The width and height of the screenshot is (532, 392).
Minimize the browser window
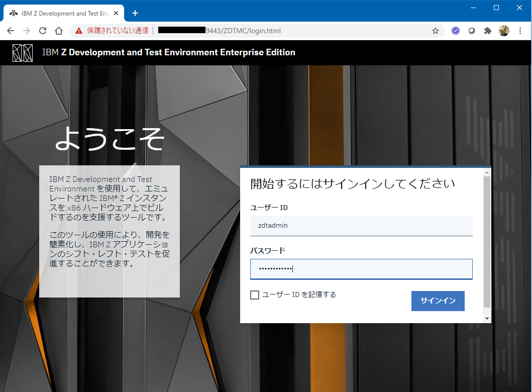(473, 8)
